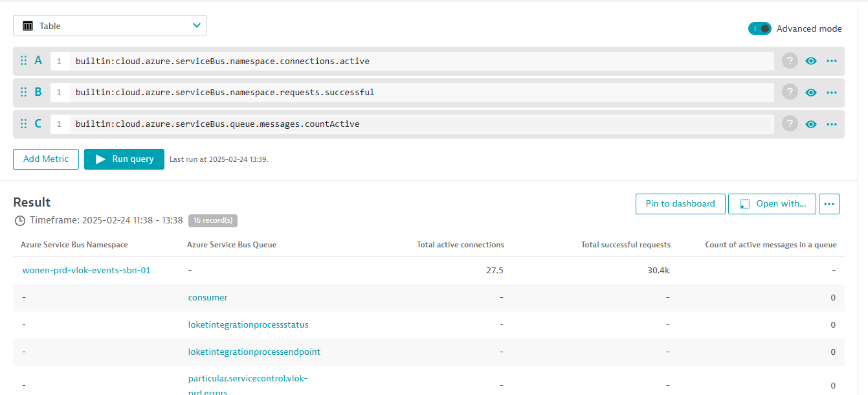This screenshot has width=868, height=395.
Task: Sort by Azure Service Bus Queue column
Action: pyautogui.click(x=231, y=245)
